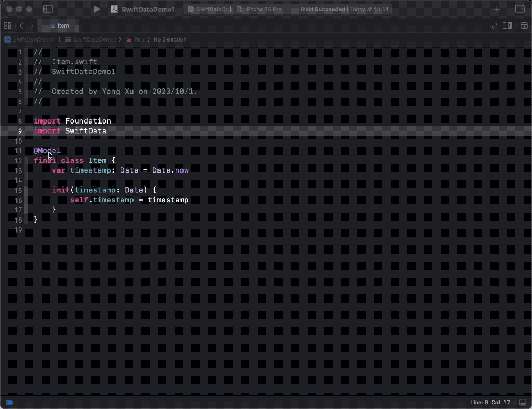Open the Item breadcrumb in the jump bar
532x409 pixels.
(x=136, y=39)
